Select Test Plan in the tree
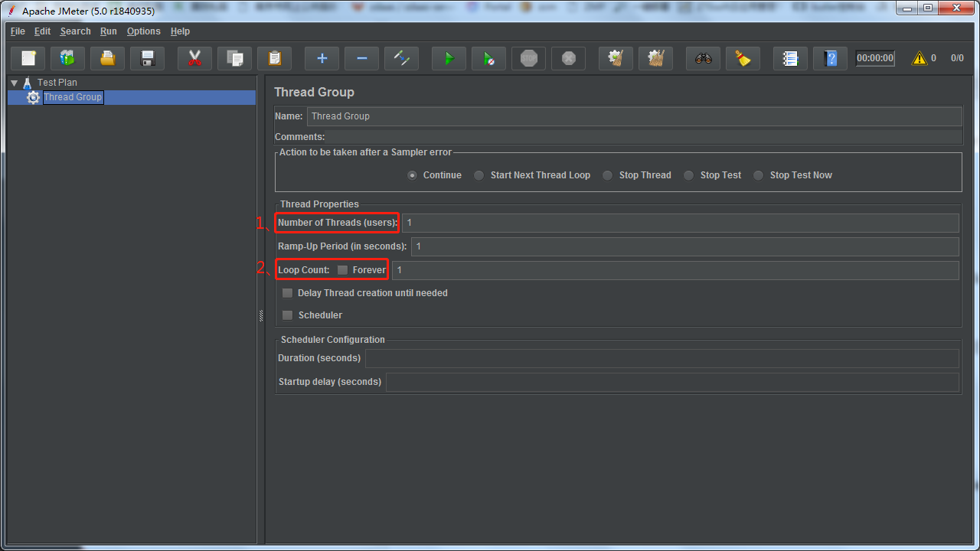980x551 pixels. 57,83
